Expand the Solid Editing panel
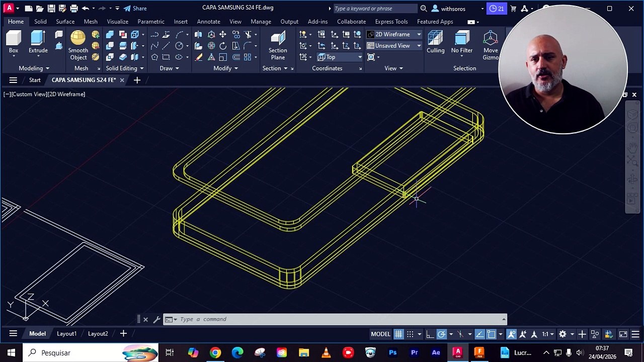The width and height of the screenshot is (644, 362). [x=125, y=68]
